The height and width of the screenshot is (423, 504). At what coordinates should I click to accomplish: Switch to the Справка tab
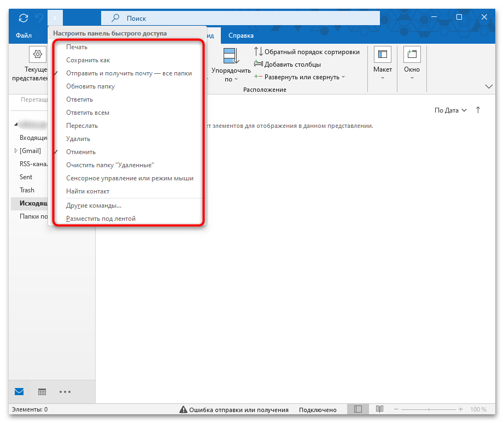click(x=241, y=36)
